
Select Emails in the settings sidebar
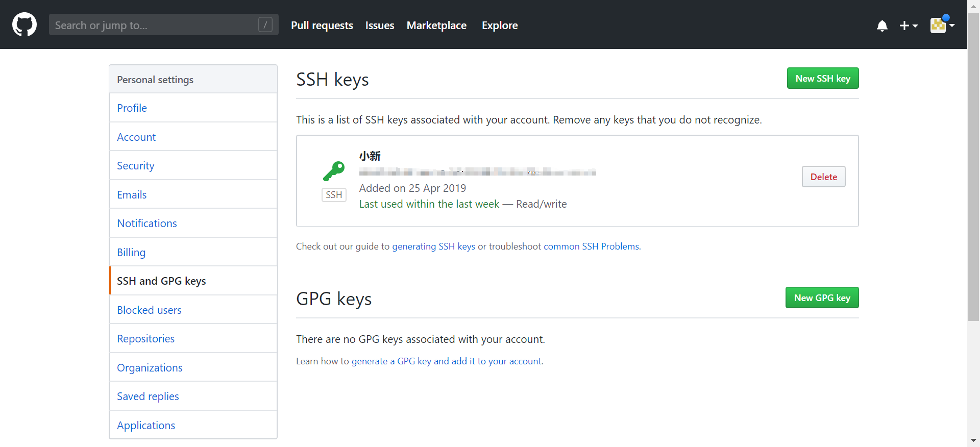pyautogui.click(x=193, y=194)
